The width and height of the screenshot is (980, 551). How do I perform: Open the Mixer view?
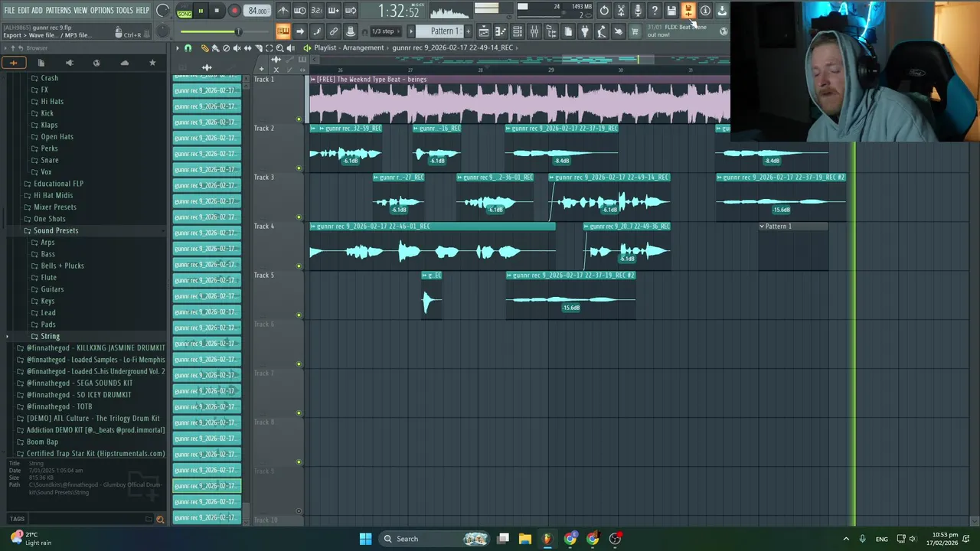point(534,31)
